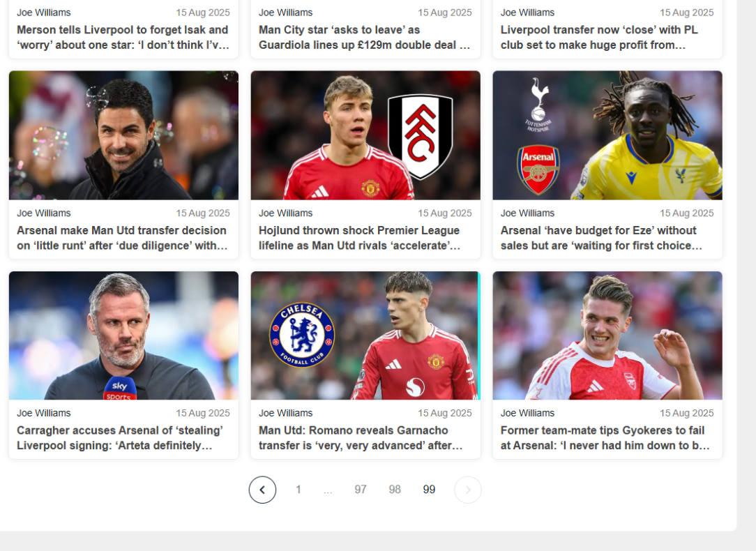Read 'Arsenal make Man Utd transfer decision' article
Image resolution: width=756 pixels, height=551 pixels.
[x=122, y=238]
